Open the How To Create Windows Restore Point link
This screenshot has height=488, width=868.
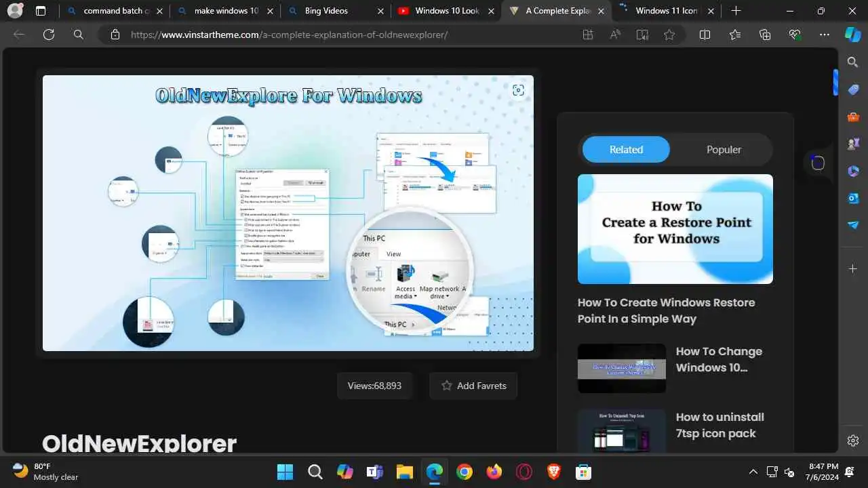[666, 310]
